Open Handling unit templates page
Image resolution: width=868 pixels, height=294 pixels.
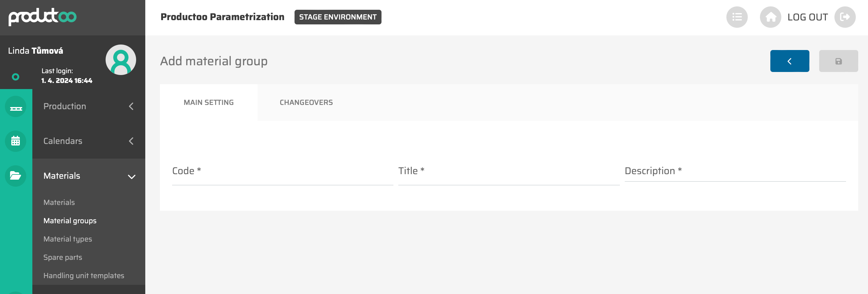84,275
